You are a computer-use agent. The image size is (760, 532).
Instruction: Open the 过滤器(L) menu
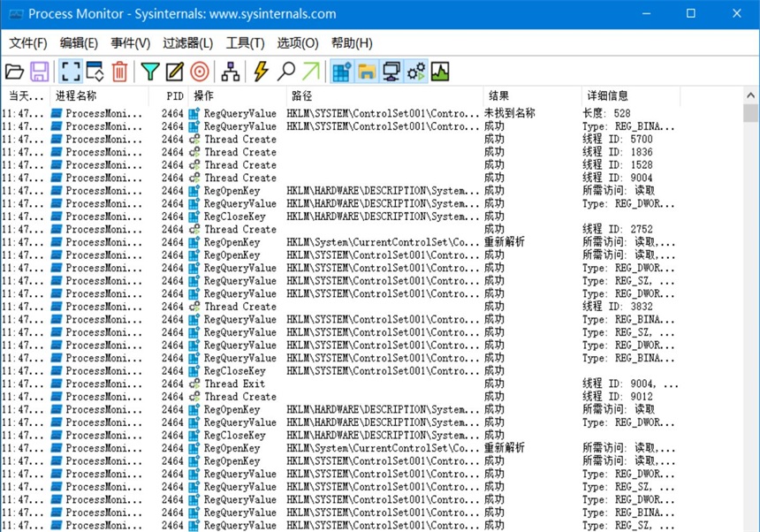(x=188, y=43)
